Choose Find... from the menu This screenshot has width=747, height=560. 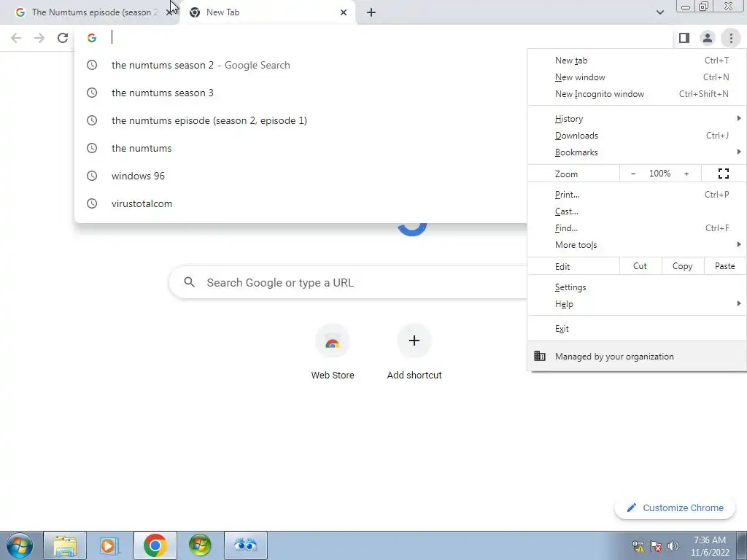pyautogui.click(x=636, y=228)
